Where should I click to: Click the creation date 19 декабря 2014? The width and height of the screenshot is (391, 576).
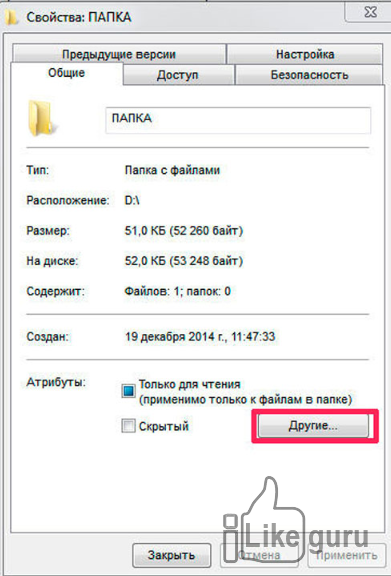(200, 337)
